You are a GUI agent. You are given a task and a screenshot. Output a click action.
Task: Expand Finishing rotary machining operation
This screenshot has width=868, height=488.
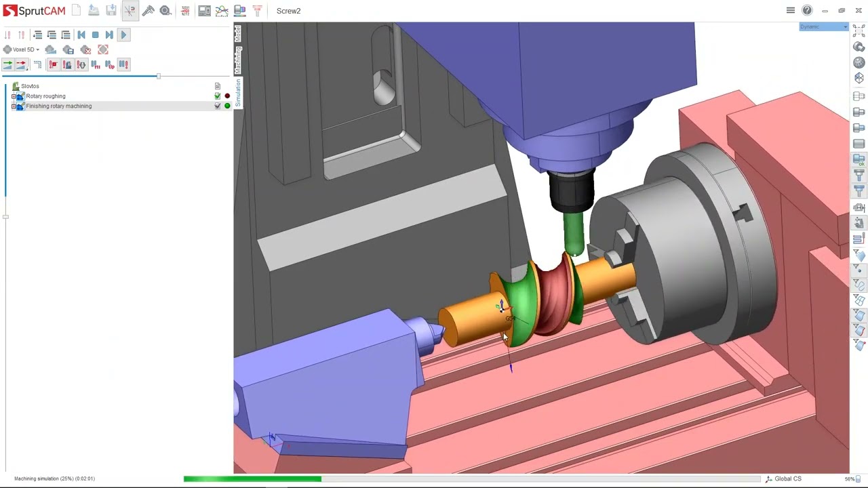click(14, 106)
